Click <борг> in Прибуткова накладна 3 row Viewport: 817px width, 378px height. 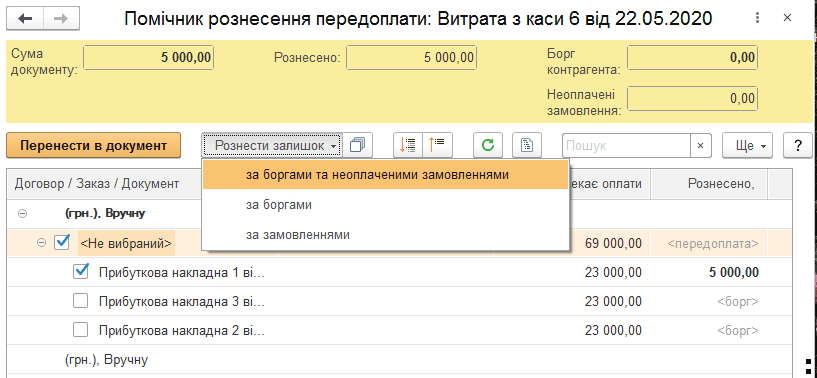(738, 301)
